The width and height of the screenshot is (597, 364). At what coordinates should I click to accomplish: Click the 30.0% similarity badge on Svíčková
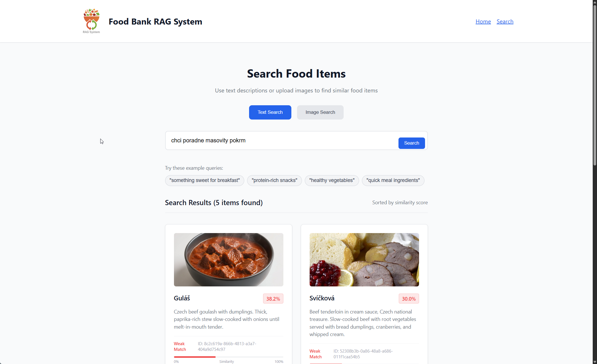pos(409,299)
